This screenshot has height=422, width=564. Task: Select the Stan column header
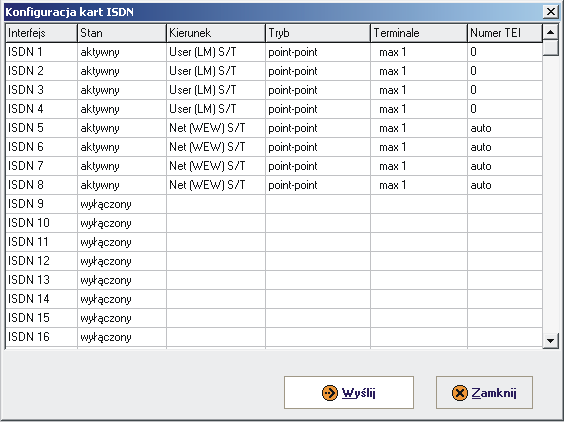coord(122,33)
